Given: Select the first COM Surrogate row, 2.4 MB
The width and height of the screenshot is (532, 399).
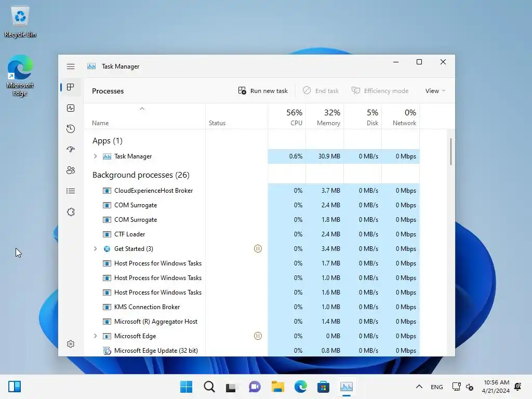Looking at the screenshot, I should click(x=252, y=205).
